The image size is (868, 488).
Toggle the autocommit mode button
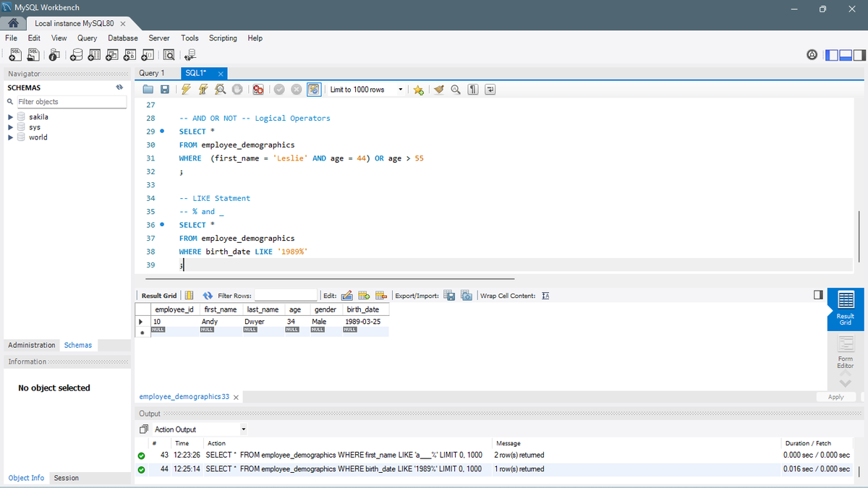tap(314, 90)
